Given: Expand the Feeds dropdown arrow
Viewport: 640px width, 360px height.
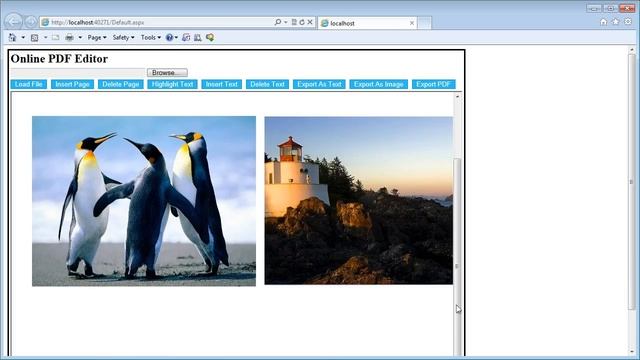Looking at the screenshot, I should pyautogui.click(x=45, y=38).
